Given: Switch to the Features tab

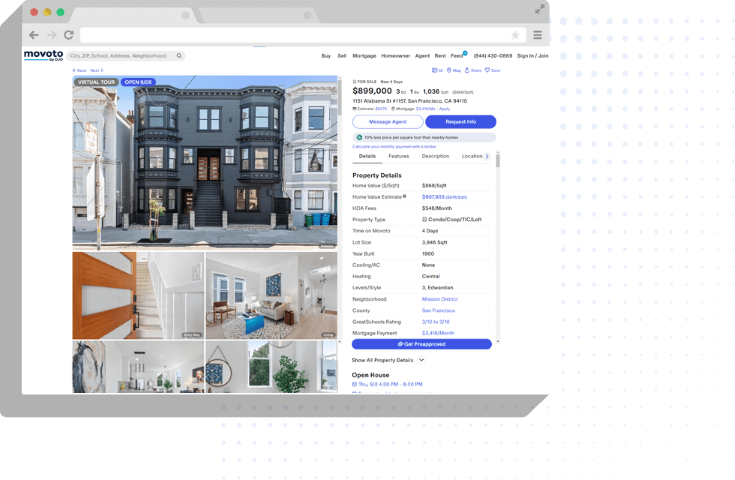Looking at the screenshot, I should point(399,157).
